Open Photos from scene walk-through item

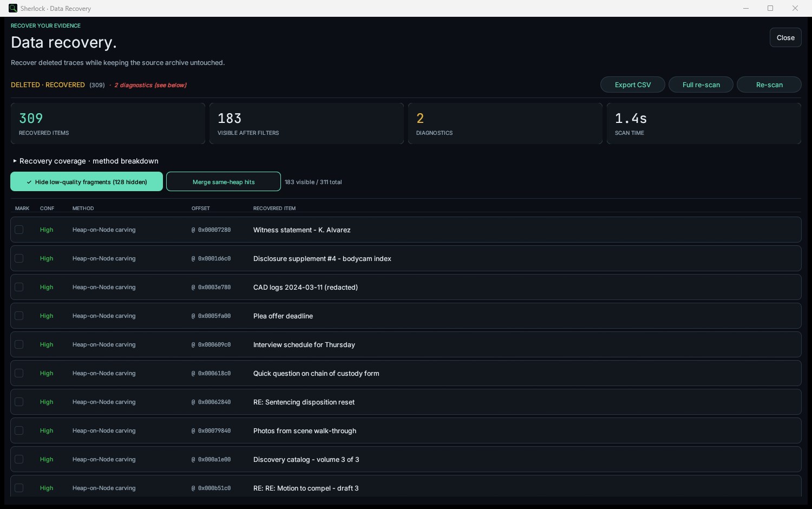(305, 430)
